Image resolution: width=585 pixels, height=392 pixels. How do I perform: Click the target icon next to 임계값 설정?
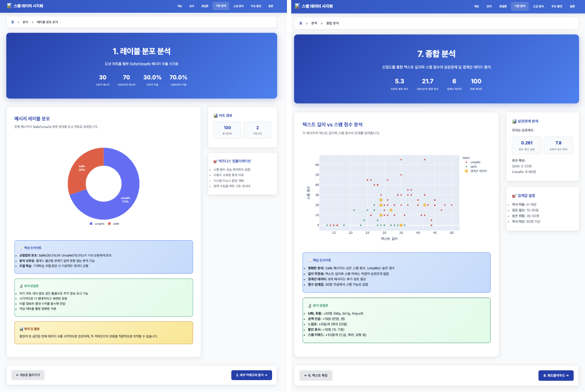tap(514, 196)
